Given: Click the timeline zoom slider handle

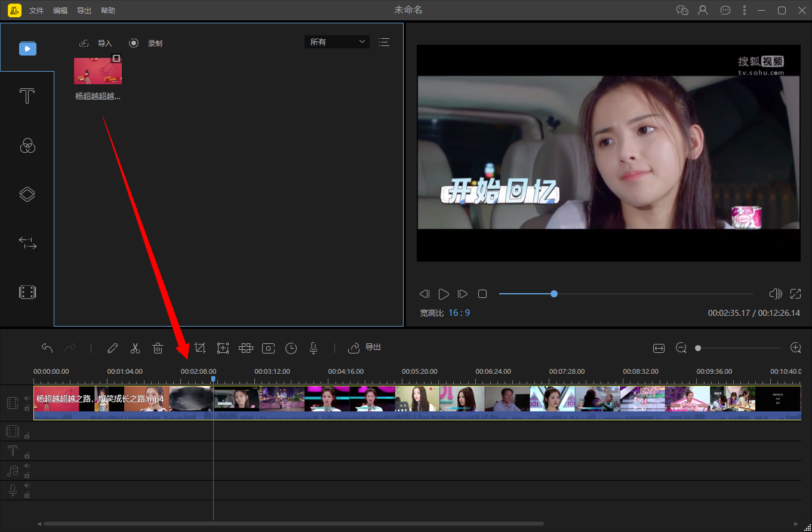Looking at the screenshot, I should pyautogui.click(x=698, y=348).
